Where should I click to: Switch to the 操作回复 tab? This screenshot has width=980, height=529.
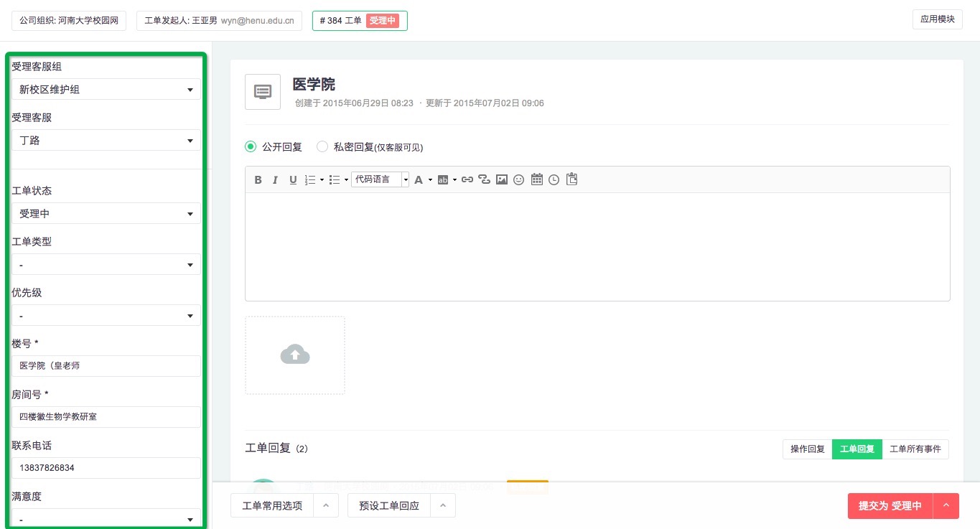tap(808, 449)
